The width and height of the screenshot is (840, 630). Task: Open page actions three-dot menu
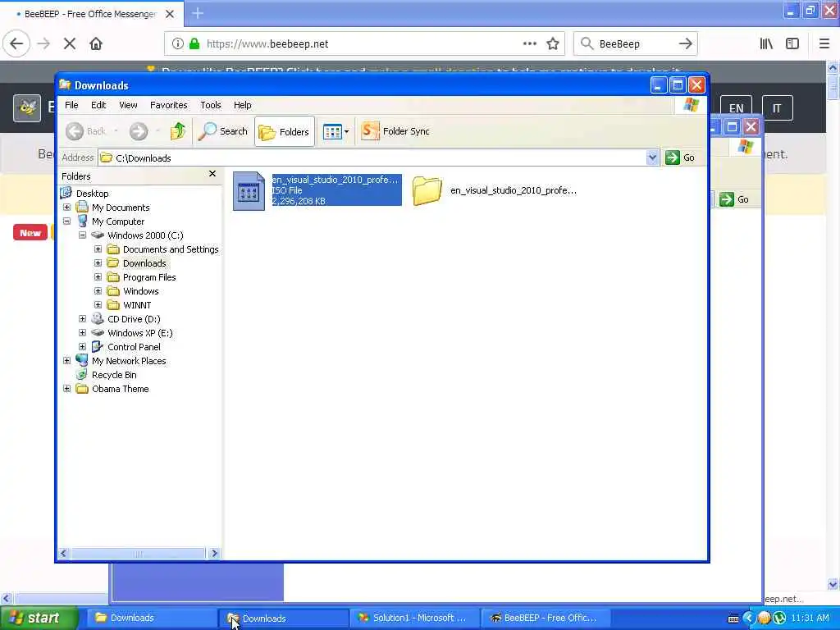(x=529, y=44)
